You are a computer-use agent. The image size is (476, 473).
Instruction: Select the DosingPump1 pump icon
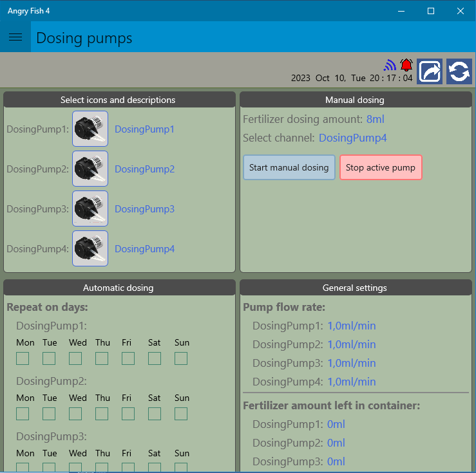click(x=90, y=129)
